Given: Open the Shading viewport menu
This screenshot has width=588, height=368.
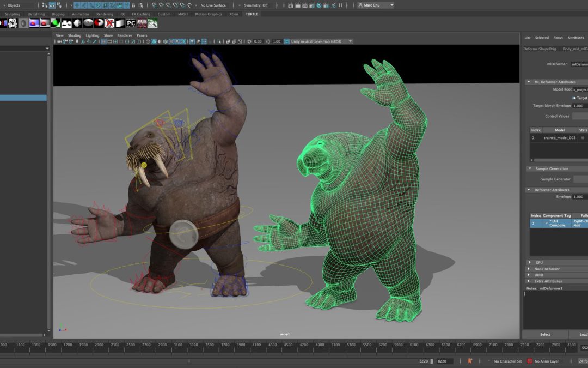Looking at the screenshot, I should [x=74, y=35].
